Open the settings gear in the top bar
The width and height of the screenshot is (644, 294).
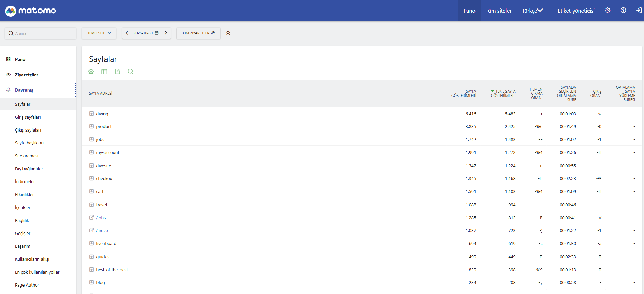[x=607, y=11]
